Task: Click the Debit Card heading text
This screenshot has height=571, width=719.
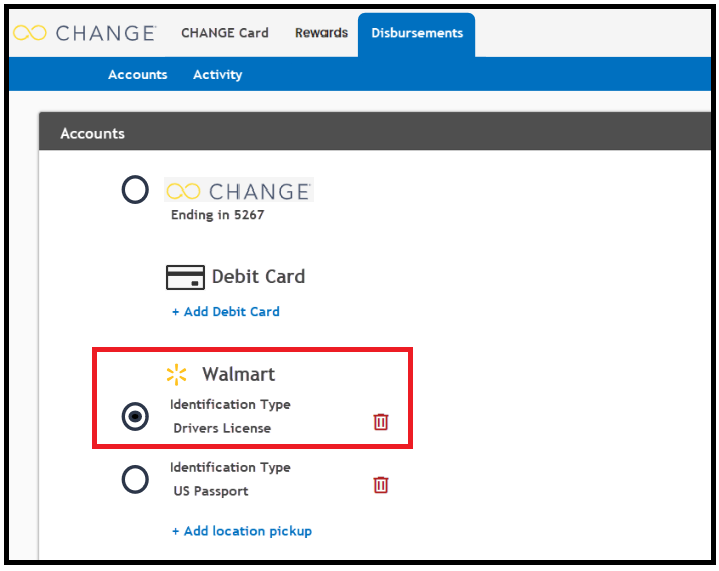Action: point(258,277)
